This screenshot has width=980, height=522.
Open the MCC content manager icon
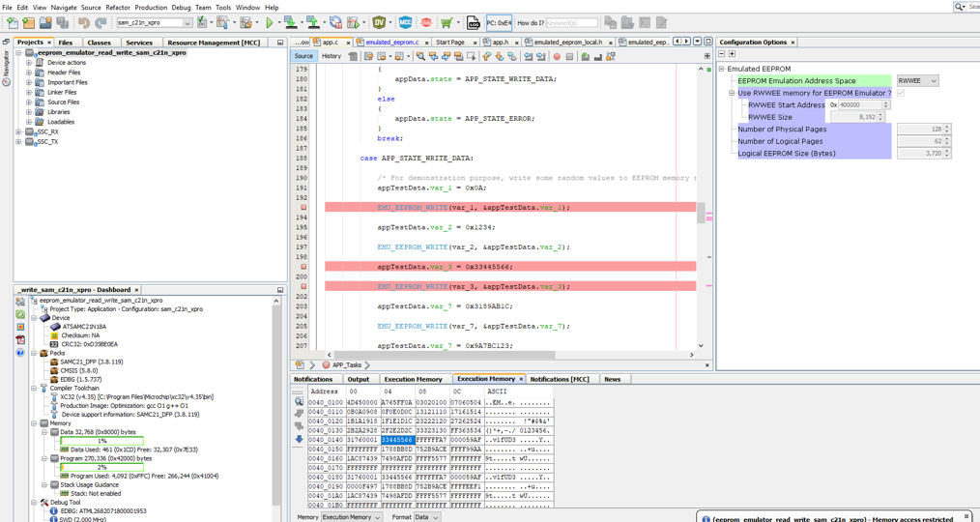(x=405, y=22)
